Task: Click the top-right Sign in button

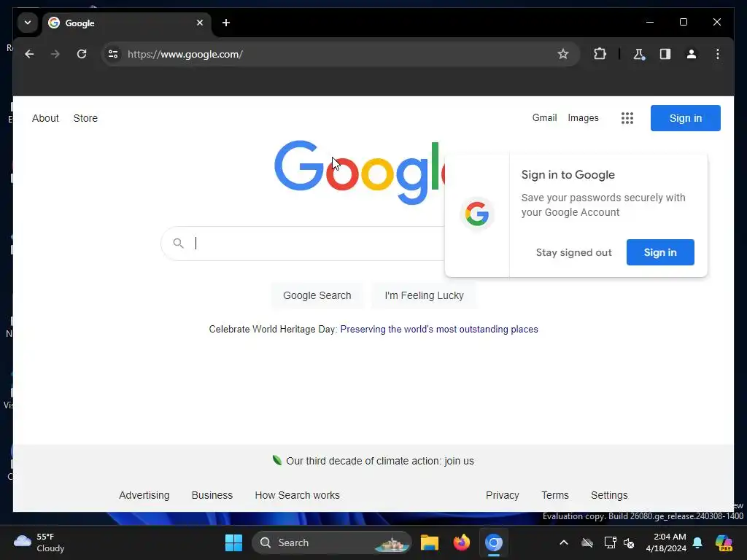Action: pos(686,118)
